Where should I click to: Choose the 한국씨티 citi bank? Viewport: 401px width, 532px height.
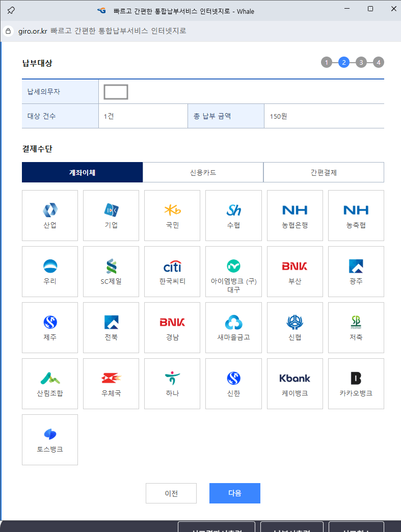(172, 272)
